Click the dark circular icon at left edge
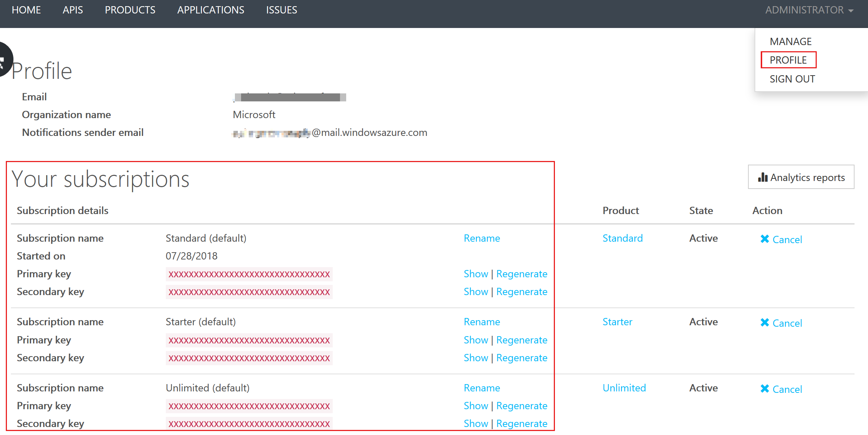The width and height of the screenshot is (868, 435). point(4,59)
